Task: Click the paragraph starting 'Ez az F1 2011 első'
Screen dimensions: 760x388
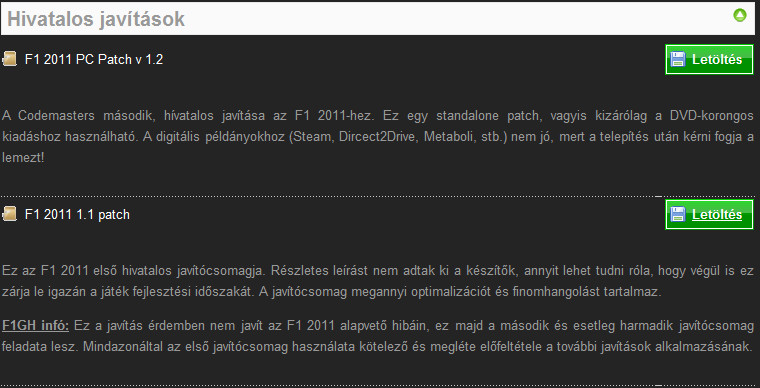Action: pos(378,281)
